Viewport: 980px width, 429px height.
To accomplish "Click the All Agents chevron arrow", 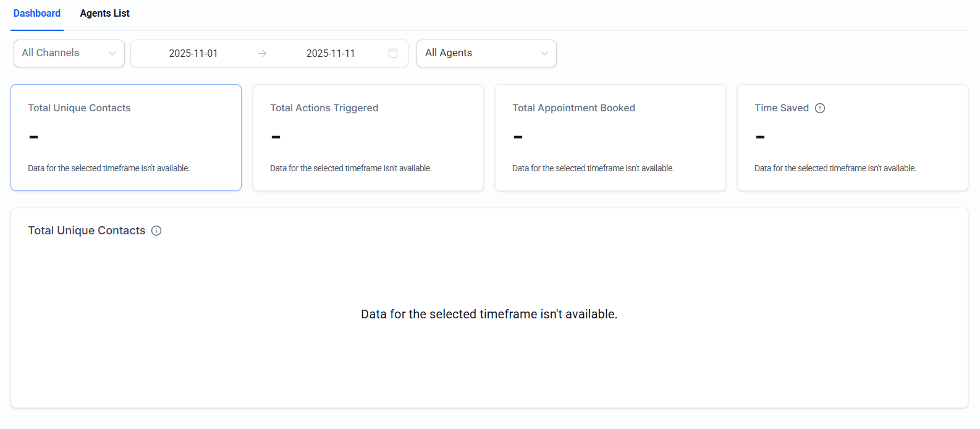I will [544, 53].
